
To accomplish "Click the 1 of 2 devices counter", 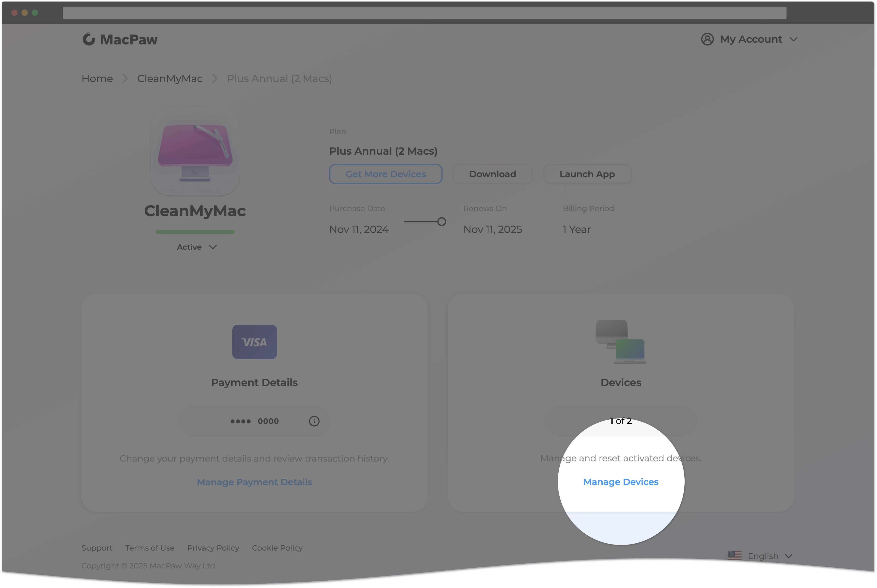I will pos(621,421).
